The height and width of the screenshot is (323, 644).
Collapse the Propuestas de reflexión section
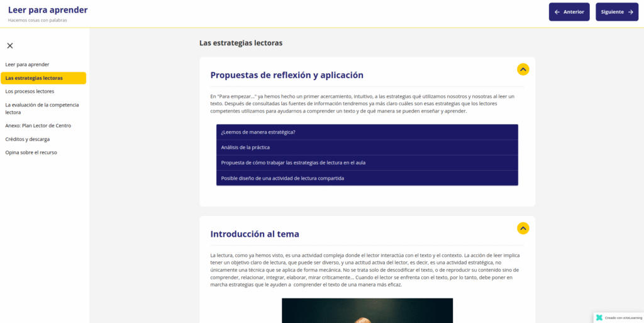pyautogui.click(x=523, y=69)
